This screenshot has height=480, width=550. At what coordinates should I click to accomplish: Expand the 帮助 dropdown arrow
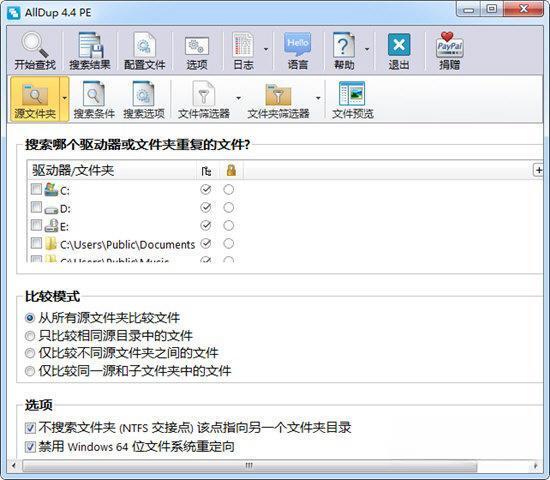367,49
